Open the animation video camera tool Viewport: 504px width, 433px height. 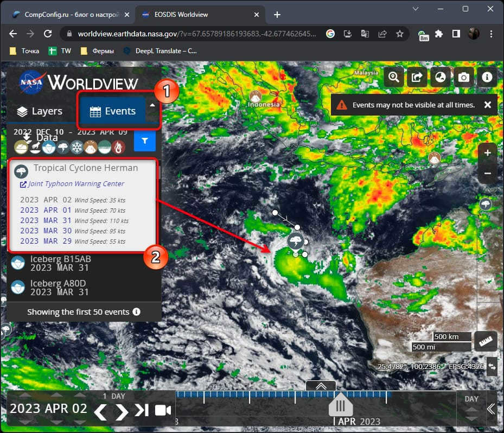(x=163, y=410)
